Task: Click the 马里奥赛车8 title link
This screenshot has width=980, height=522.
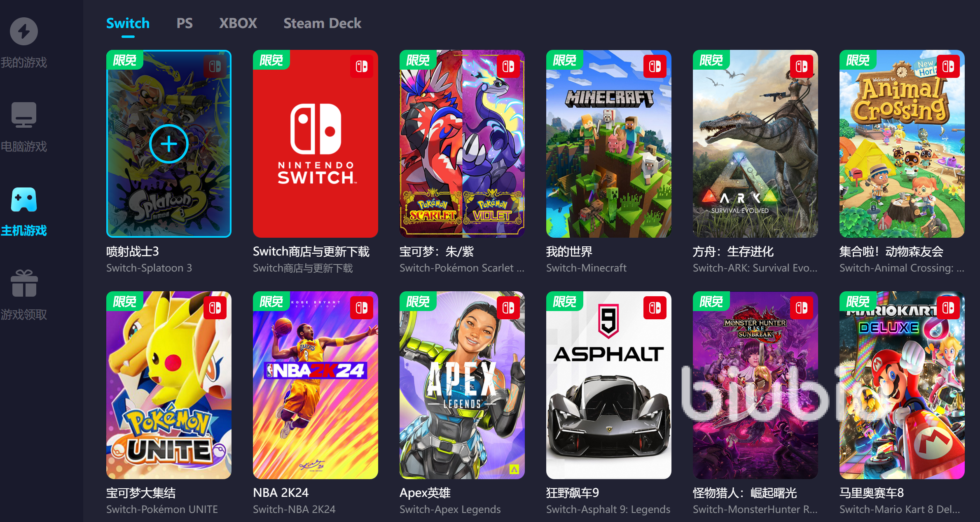Action: point(872,492)
